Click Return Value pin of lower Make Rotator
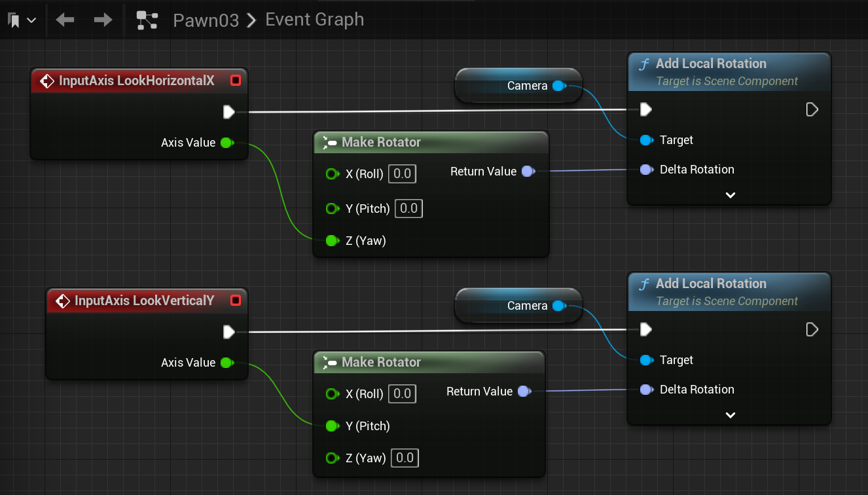This screenshot has width=868, height=495. [x=524, y=392]
